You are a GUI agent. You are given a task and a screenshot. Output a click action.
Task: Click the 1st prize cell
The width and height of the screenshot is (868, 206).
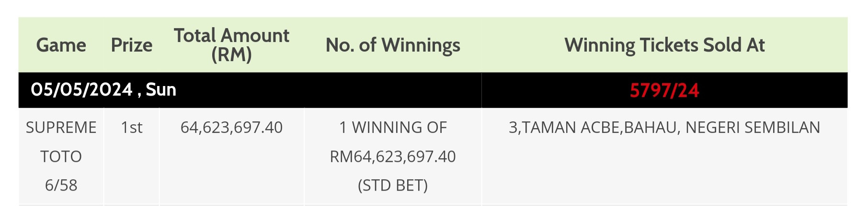(x=132, y=128)
